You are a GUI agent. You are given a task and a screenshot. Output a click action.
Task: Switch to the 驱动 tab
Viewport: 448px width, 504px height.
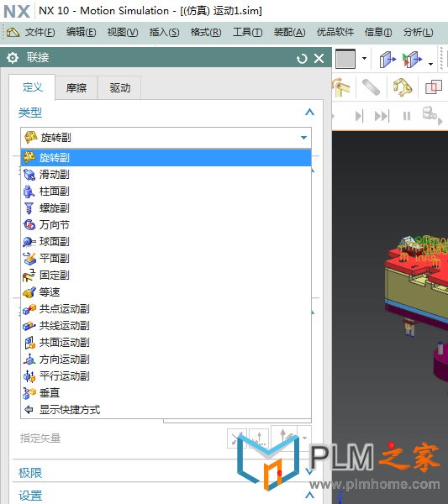[119, 87]
